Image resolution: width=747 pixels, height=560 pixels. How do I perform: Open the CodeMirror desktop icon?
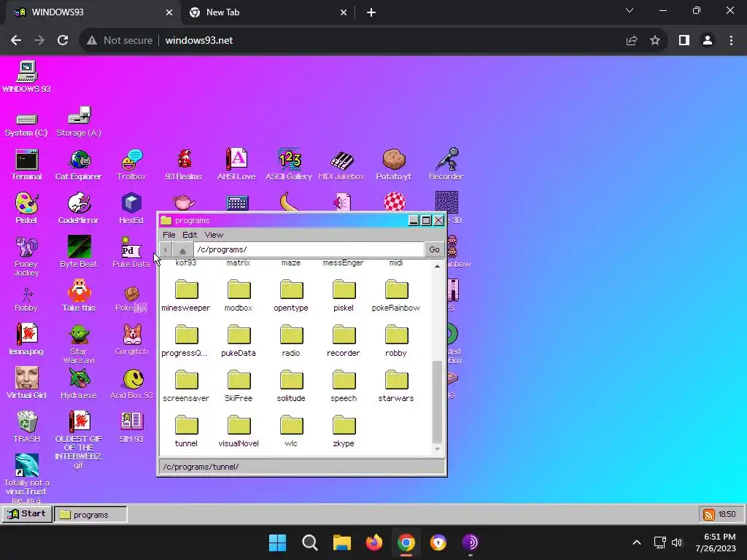(x=79, y=208)
